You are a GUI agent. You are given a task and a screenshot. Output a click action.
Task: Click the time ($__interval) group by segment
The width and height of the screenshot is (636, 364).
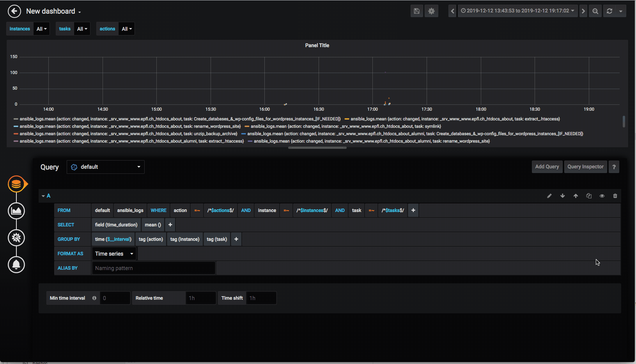113,239
